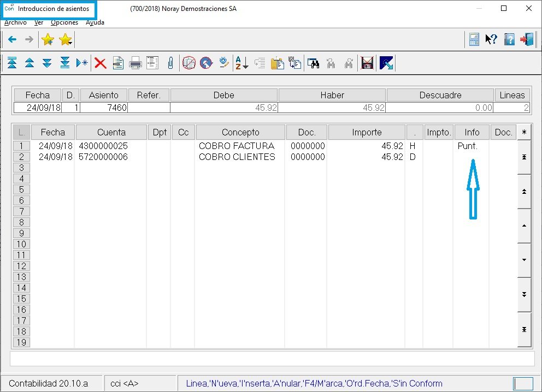Click the crossed-out floppy disk icon
The image size is (542, 392).
coord(367,63)
